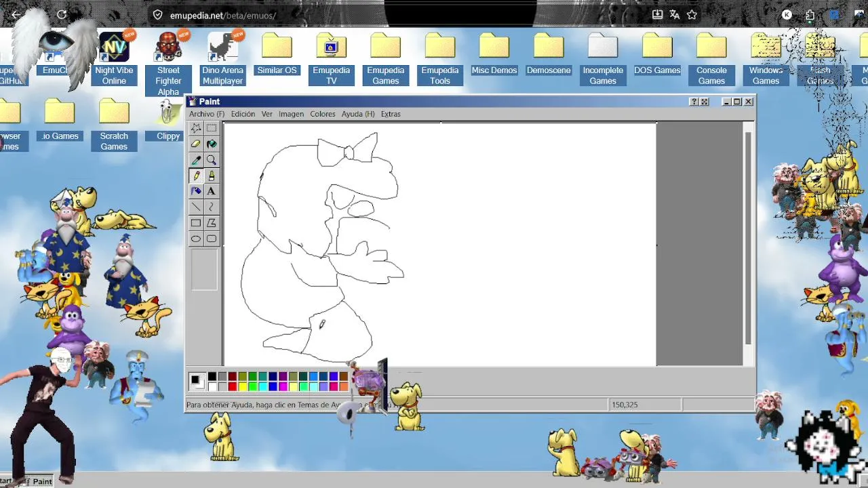
Task: Open the Windows Games folder
Action: (x=766, y=59)
